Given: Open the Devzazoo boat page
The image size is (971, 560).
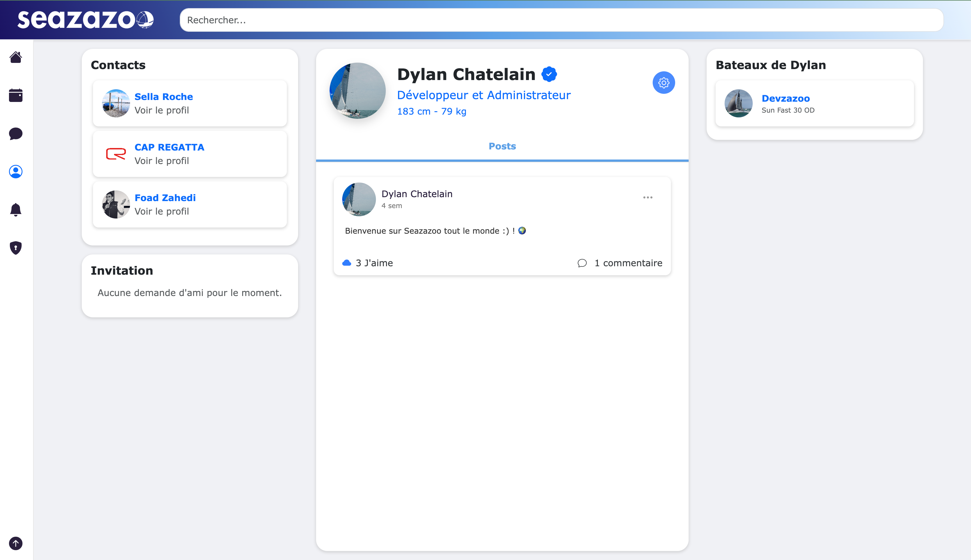Looking at the screenshot, I should point(786,99).
